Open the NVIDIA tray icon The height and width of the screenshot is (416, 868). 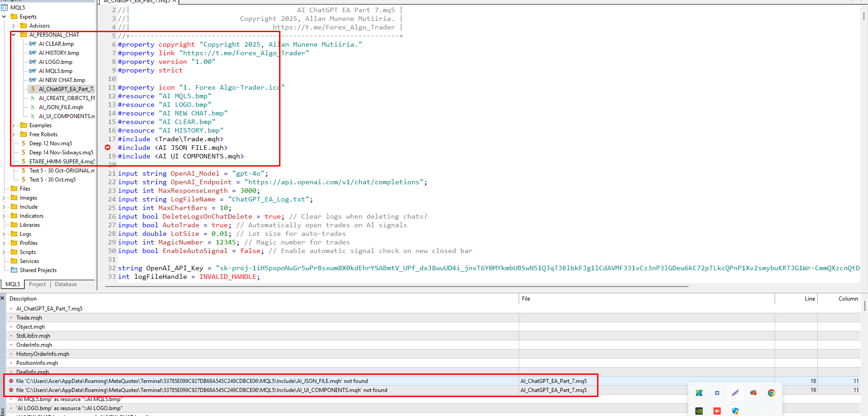[699, 411]
